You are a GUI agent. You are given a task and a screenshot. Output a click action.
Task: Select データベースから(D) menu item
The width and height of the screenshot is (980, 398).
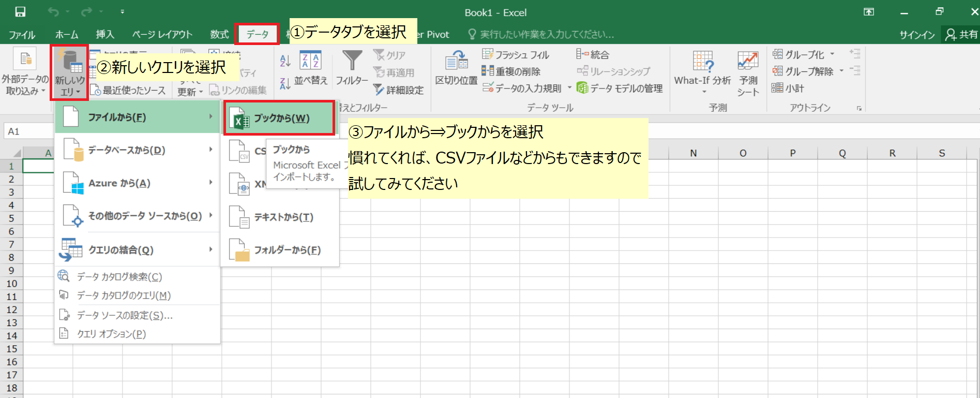[137, 150]
